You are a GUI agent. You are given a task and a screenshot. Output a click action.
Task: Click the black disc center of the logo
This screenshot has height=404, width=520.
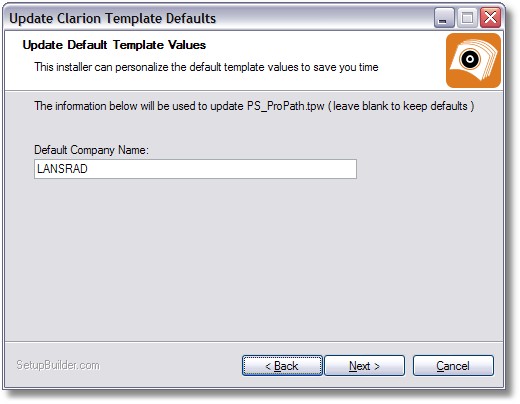[470, 59]
